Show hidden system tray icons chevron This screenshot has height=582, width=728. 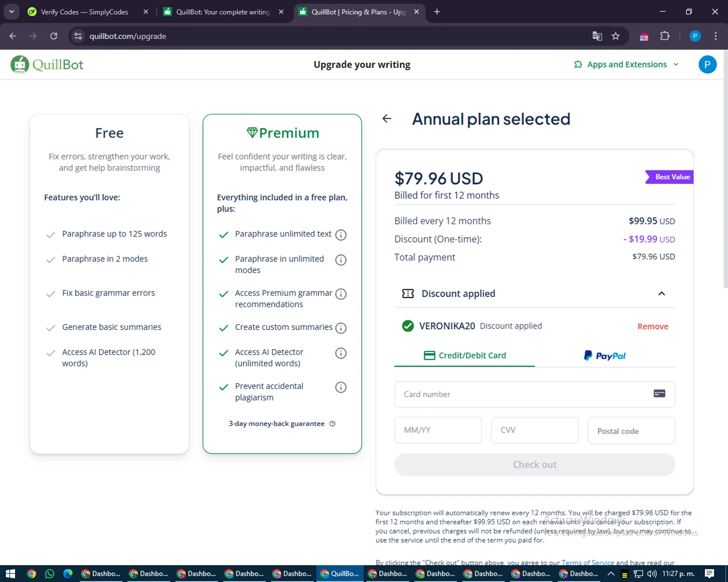611,574
